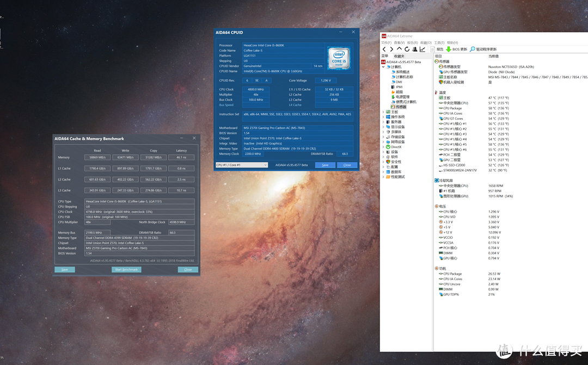Select 系统概述 in the AIDA64 tree
The width and height of the screenshot is (588, 365).
401,72
